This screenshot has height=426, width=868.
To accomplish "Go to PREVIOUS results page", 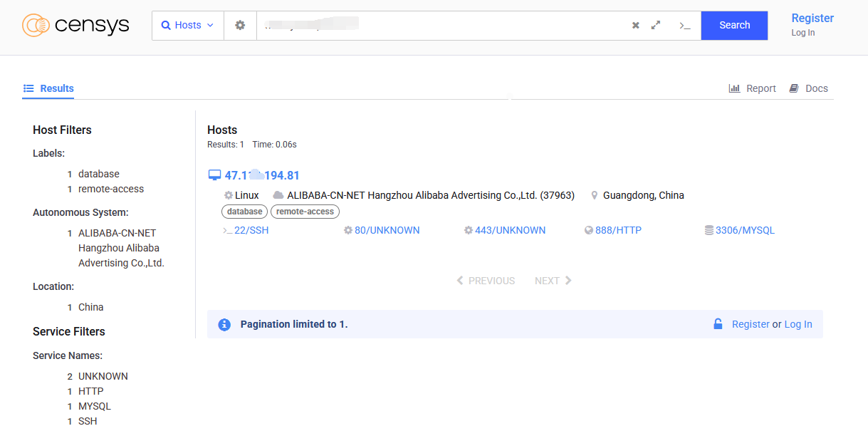I will 486,281.
